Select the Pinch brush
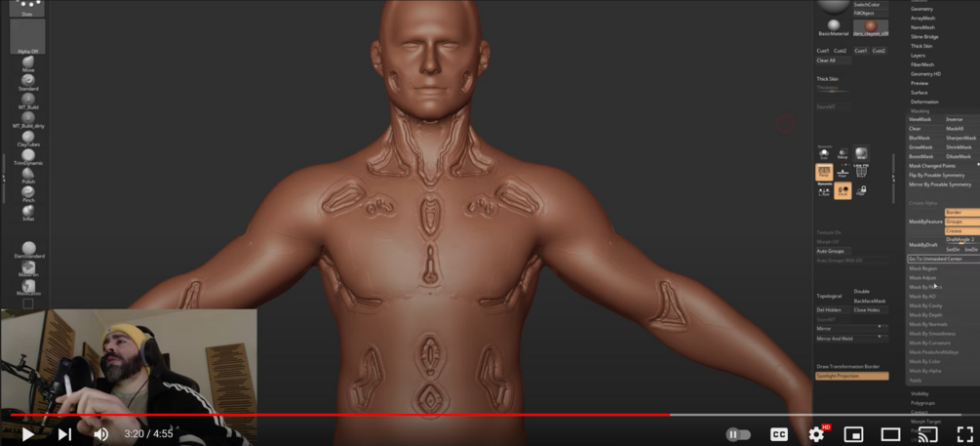Image resolution: width=980 pixels, height=446 pixels. pos(28,194)
